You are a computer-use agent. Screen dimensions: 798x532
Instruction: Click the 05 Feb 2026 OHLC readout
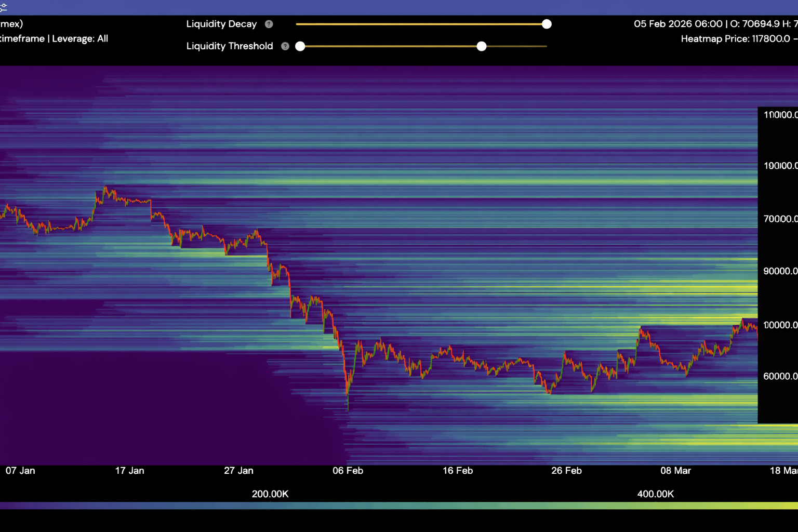[715, 24]
